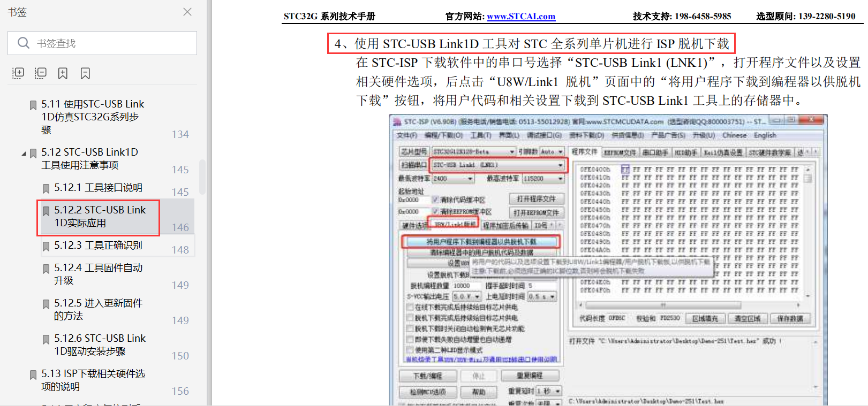
Task: Click page number 134 of bookmark 5.11
Action: click(x=180, y=134)
